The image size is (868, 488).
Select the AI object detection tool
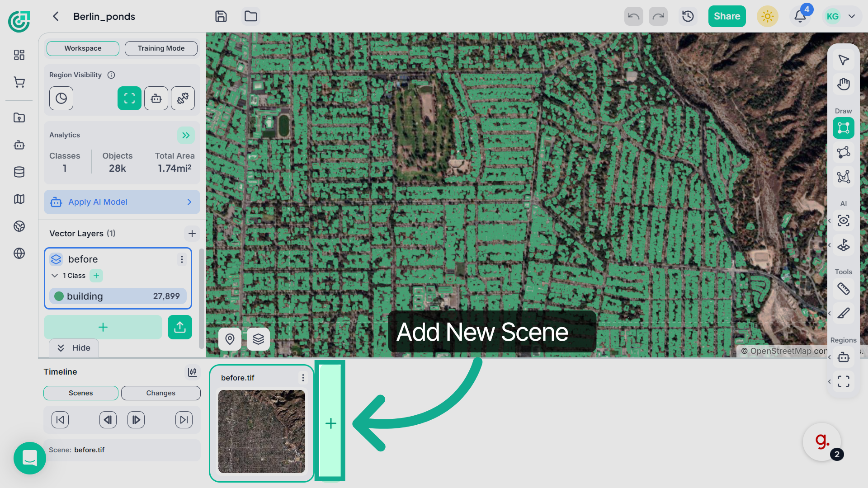[844, 221]
